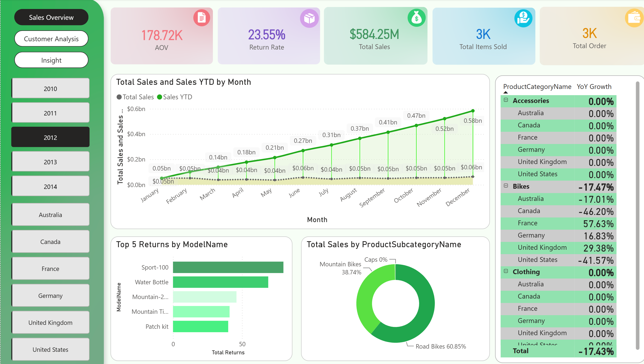Click the Sport-100 returns bar

pyautogui.click(x=228, y=267)
